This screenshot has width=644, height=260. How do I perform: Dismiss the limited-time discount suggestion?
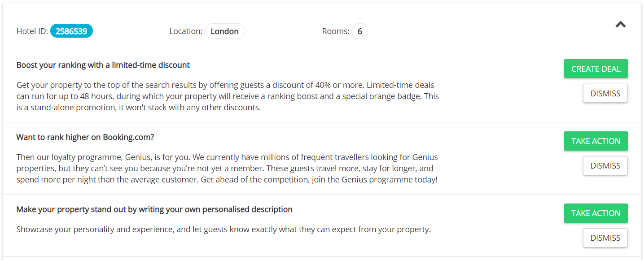click(605, 94)
